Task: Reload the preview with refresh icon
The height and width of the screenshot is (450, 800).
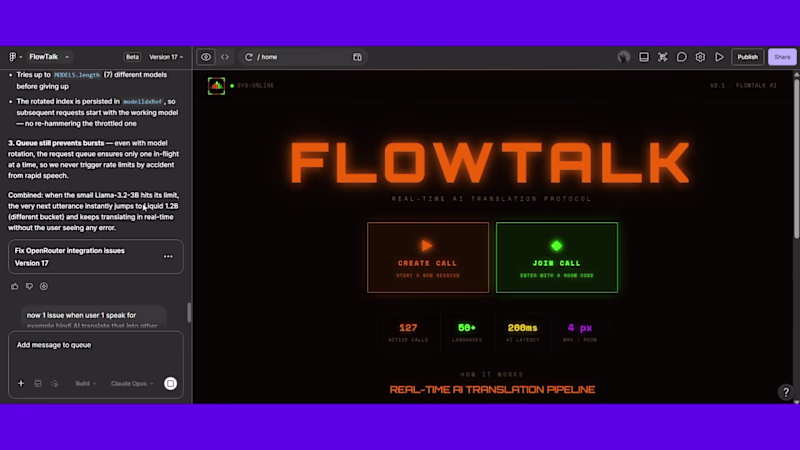Action: point(248,57)
